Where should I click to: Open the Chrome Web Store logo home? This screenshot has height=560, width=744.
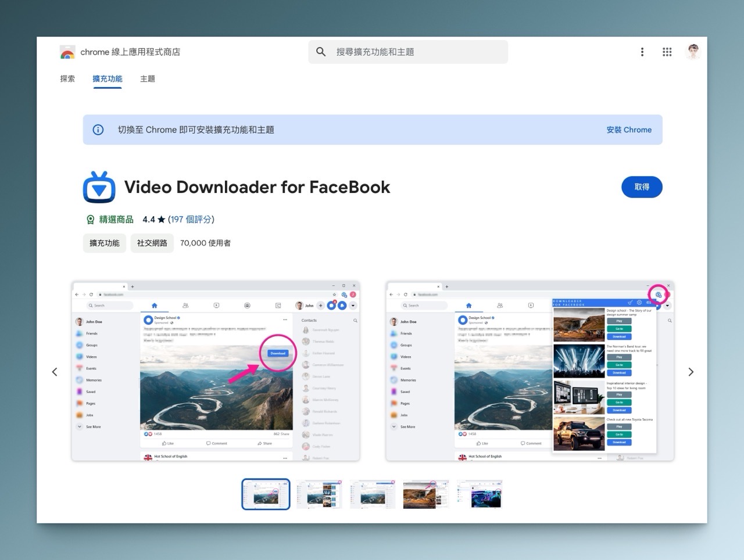pos(67,52)
